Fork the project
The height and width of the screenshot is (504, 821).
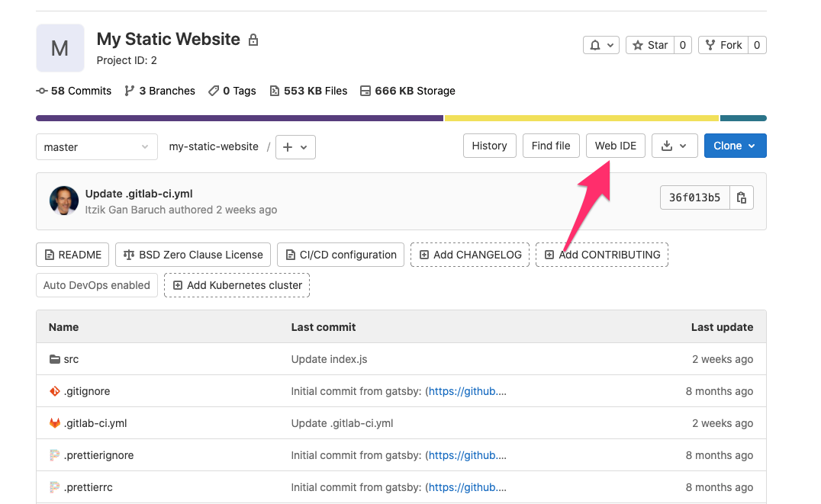click(x=723, y=45)
